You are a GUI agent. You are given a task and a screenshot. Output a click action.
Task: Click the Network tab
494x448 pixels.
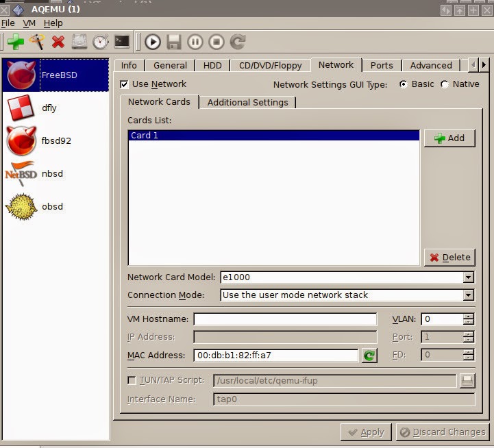336,65
